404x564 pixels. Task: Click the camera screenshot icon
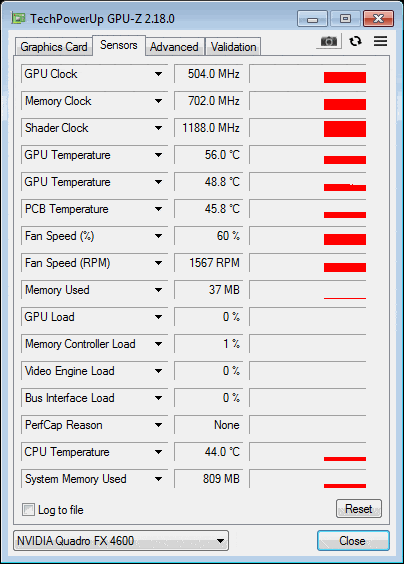pos(329,41)
